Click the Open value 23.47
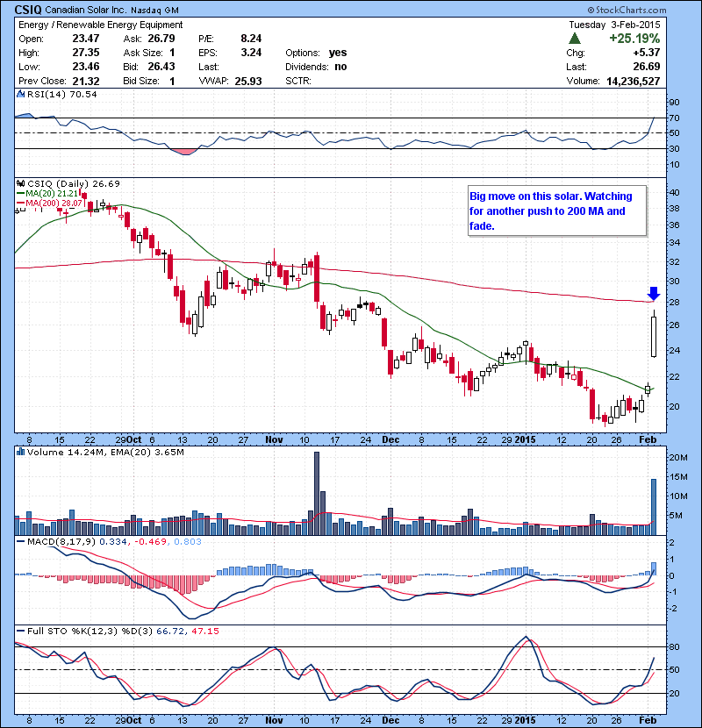The image size is (702, 728). (x=86, y=39)
